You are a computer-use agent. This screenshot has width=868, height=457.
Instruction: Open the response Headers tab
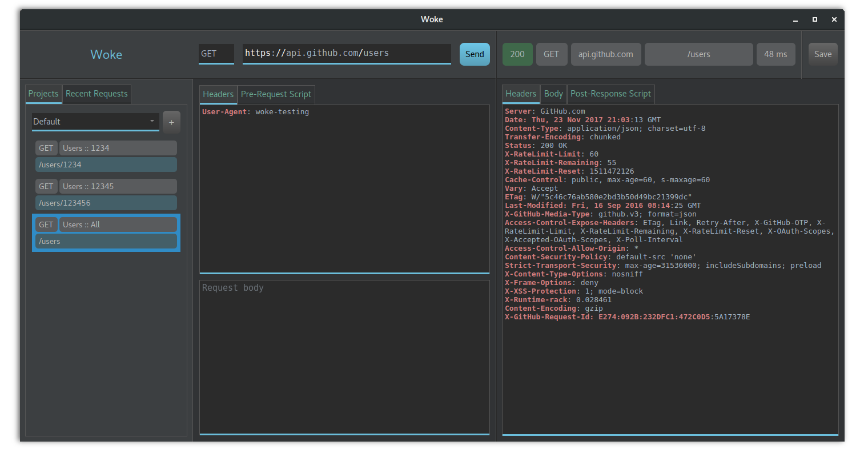521,94
